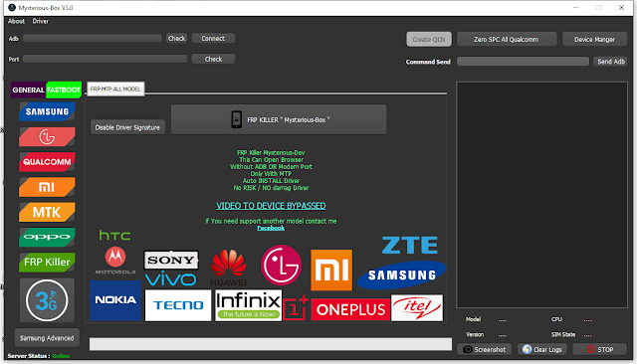Select the Samsung brand icon in sidebar
The image size is (637, 364).
click(x=47, y=111)
